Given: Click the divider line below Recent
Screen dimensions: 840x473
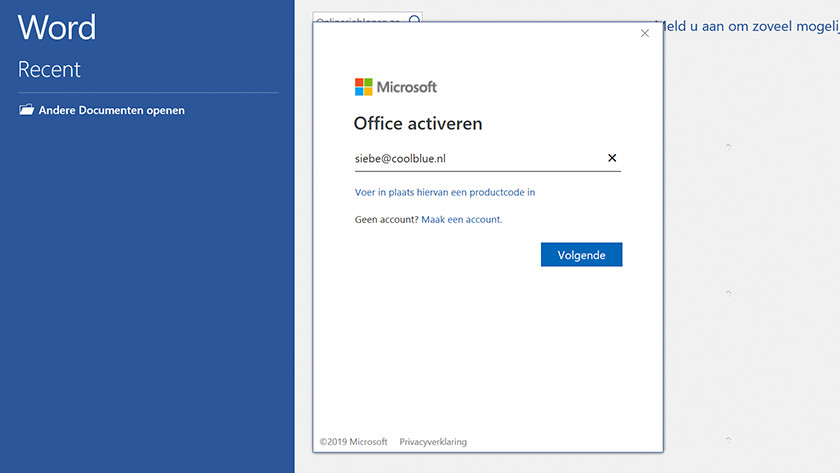Looking at the screenshot, I should click(148, 93).
